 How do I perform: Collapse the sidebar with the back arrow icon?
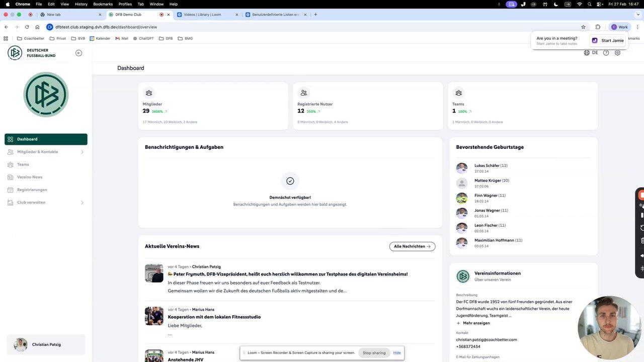coord(78,53)
